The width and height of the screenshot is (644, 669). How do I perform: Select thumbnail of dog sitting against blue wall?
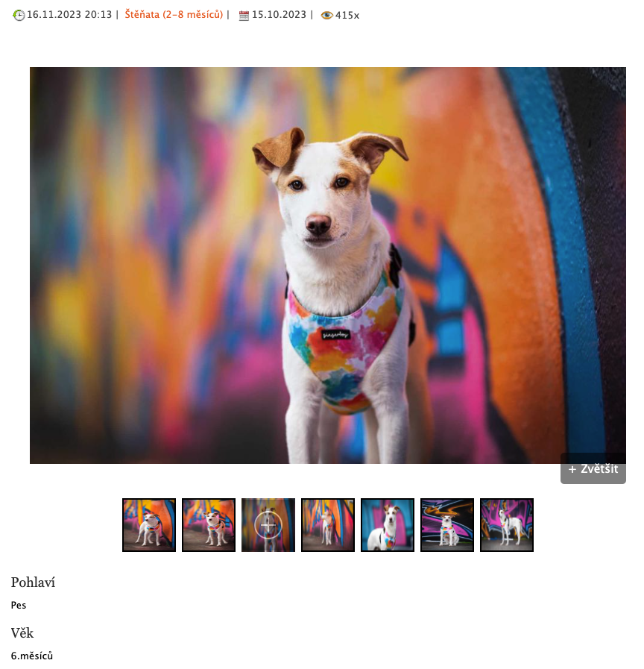click(388, 525)
